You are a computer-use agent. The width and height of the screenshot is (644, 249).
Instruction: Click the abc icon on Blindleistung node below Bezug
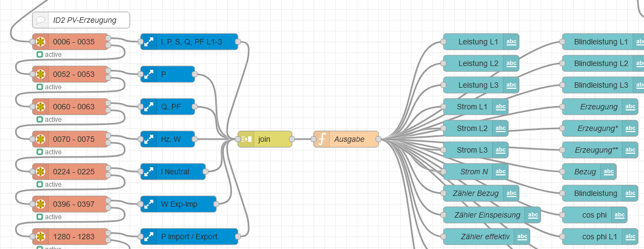(x=630, y=193)
